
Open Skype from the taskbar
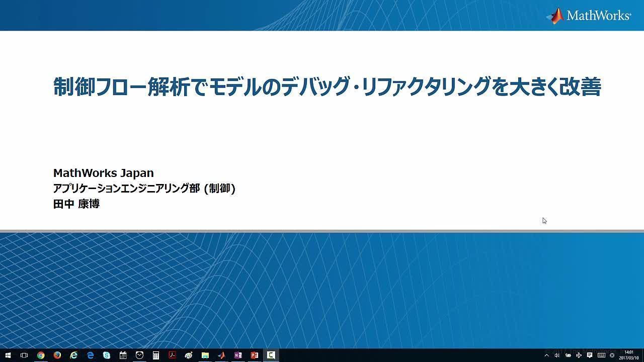click(107, 355)
